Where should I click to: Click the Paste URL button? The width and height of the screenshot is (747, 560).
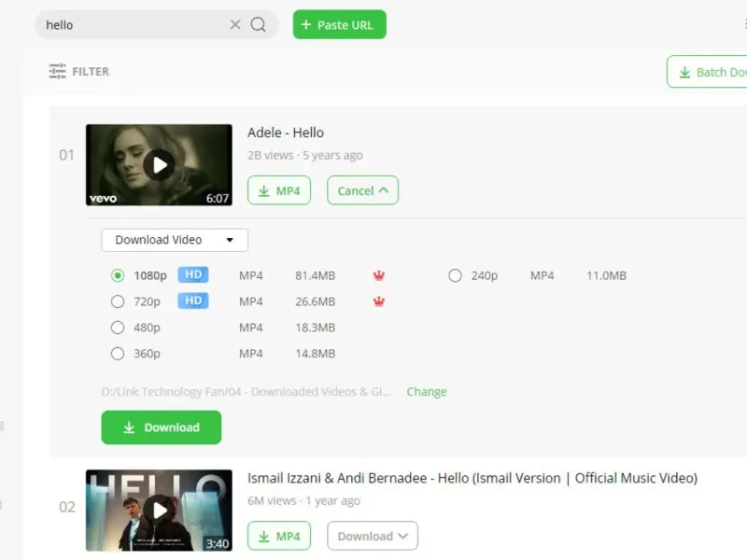pyautogui.click(x=340, y=25)
